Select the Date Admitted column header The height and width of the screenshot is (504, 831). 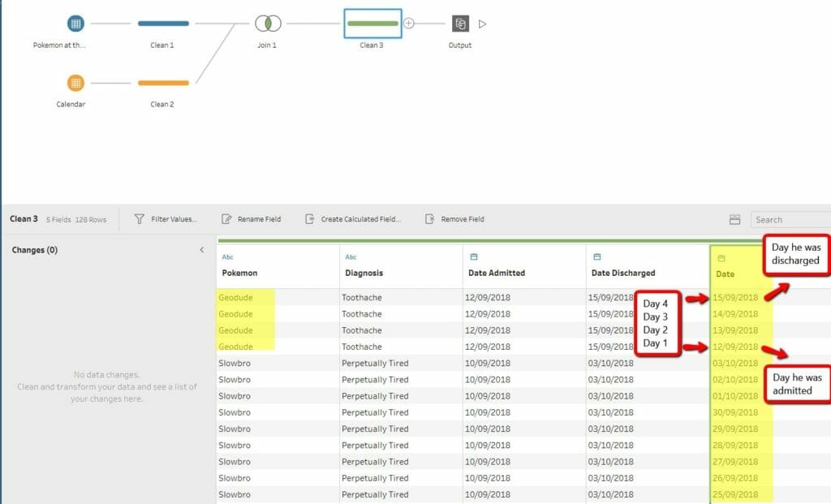(x=497, y=273)
